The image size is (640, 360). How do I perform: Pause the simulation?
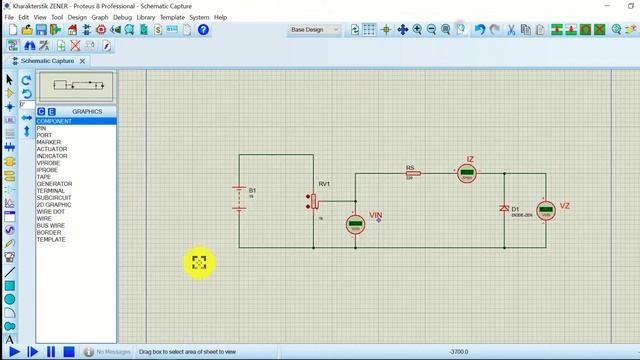tap(51, 351)
